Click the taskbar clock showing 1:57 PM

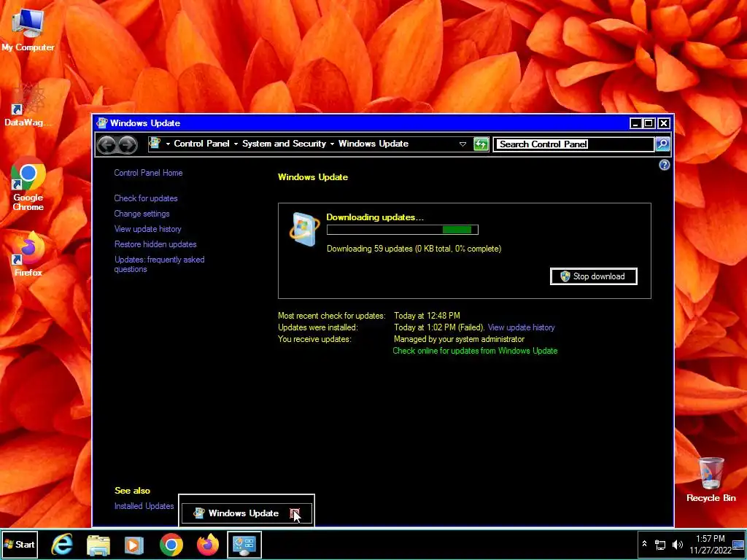click(710, 544)
